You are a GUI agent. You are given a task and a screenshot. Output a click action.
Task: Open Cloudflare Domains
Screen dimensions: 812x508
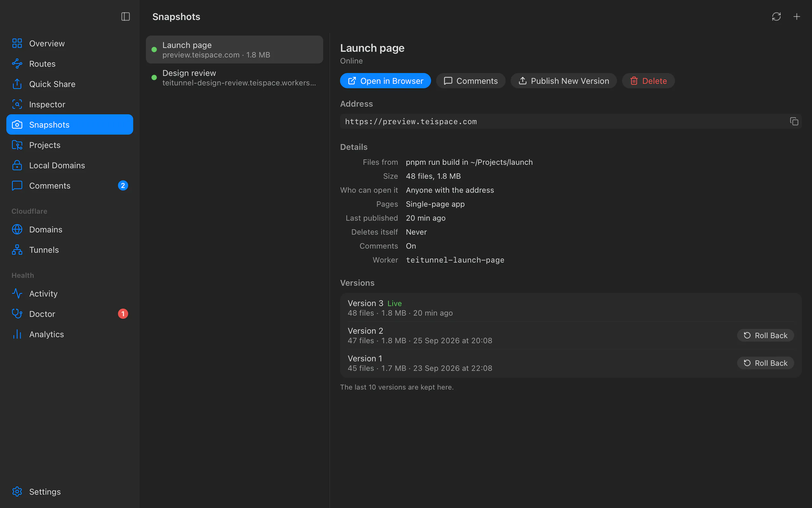click(x=70, y=230)
